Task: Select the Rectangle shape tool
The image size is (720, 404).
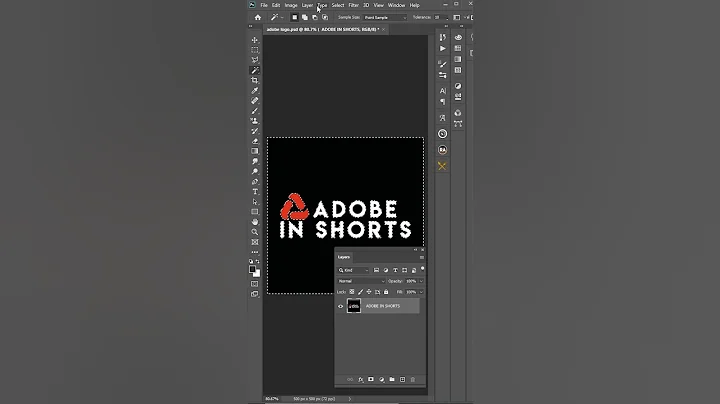Action: coord(255,212)
